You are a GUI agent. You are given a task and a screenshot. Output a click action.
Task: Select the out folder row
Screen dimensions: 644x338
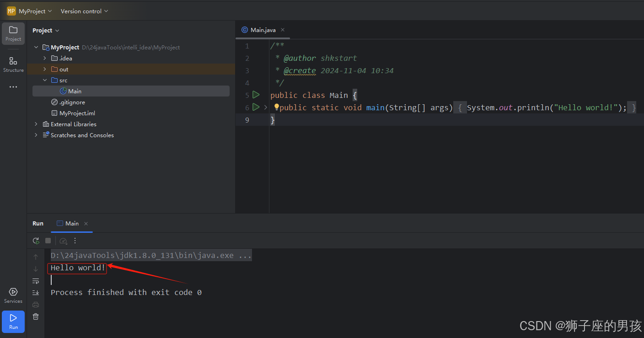click(131, 69)
